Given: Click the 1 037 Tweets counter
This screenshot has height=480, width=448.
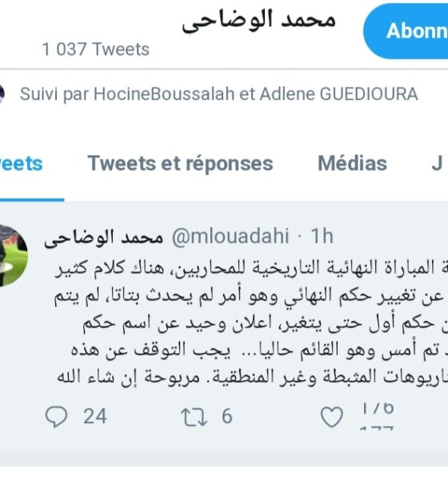Looking at the screenshot, I should tap(95, 50).
